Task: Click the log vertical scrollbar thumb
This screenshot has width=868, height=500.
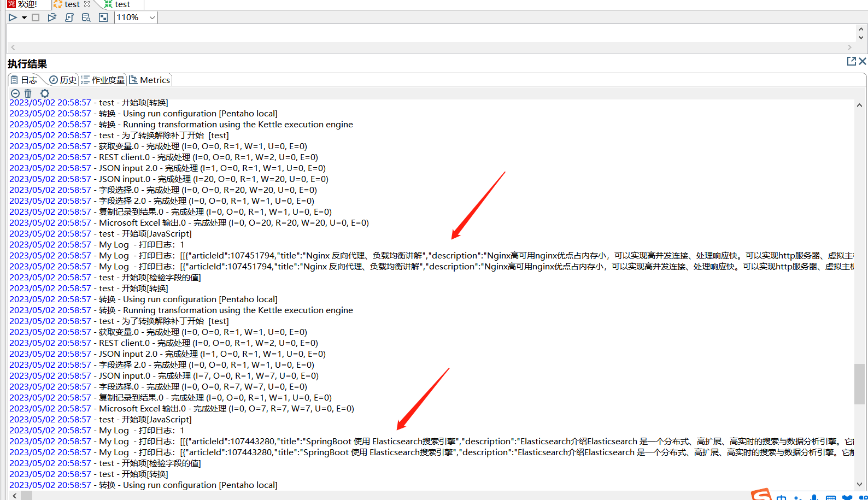Action: pos(859,384)
